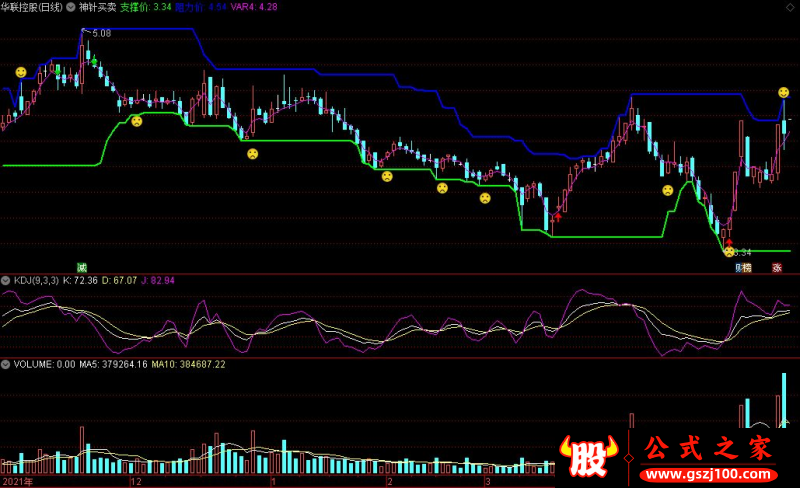800x488 pixels.
Task: Expand the VOLUME indicator menu circle
Action: point(6,364)
